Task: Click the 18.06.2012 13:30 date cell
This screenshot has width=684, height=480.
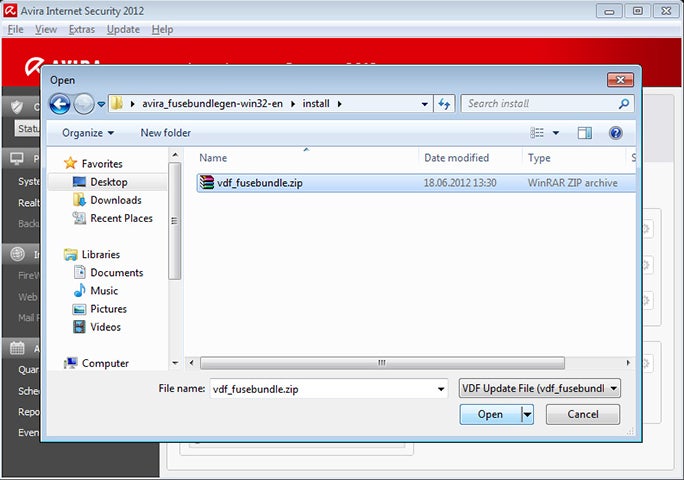Action: (x=460, y=183)
